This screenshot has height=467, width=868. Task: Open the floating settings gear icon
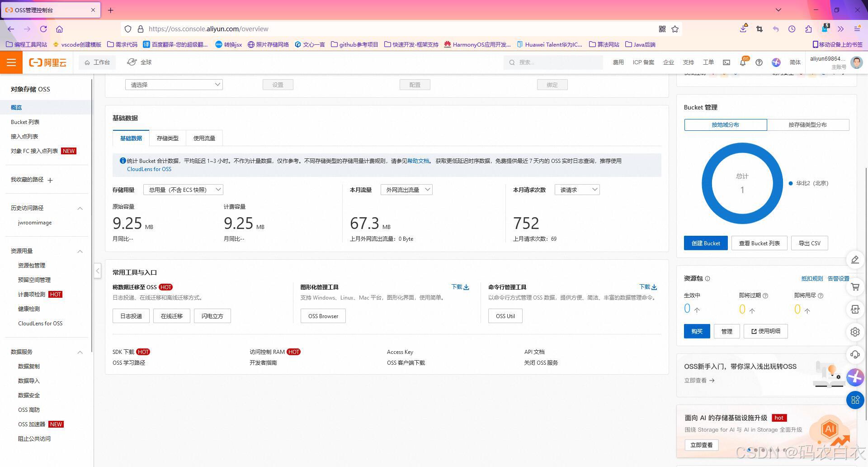click(855, 332)
